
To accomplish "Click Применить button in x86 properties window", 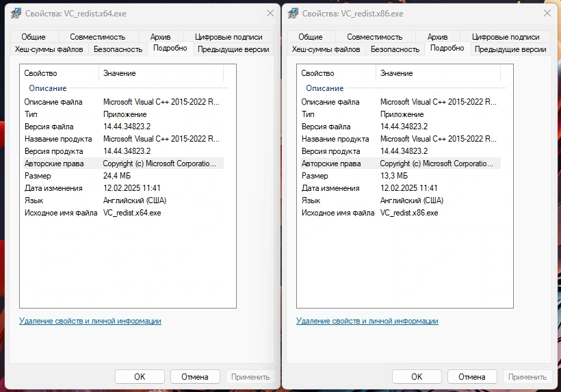I will pos(527,377).
